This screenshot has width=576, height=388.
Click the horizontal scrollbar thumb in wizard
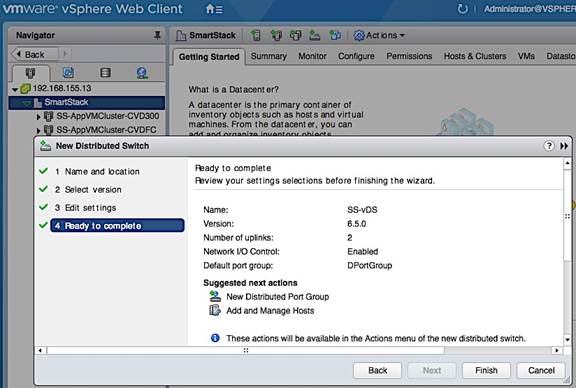click(x=245, y=351)
